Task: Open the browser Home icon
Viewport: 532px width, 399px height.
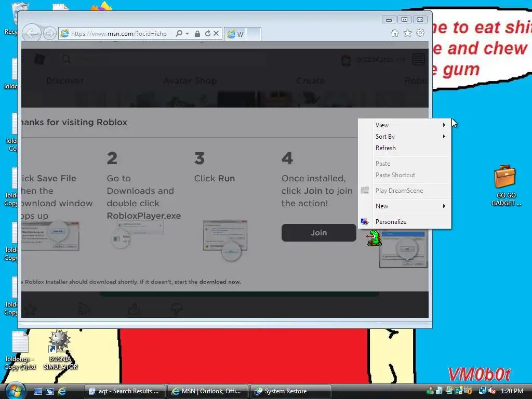Action: pyautogui.click(x=395, y=33)
